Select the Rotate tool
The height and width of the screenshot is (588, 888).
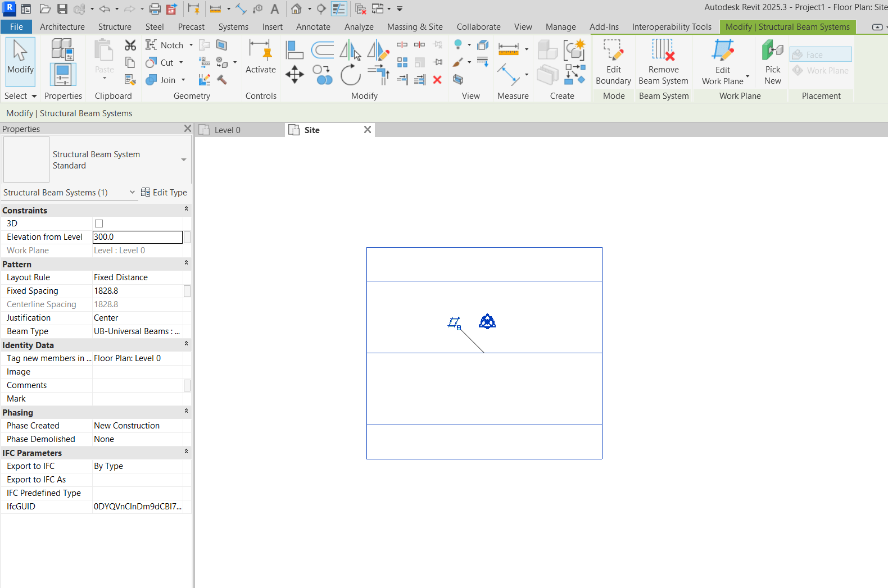(x=350, y=74)
